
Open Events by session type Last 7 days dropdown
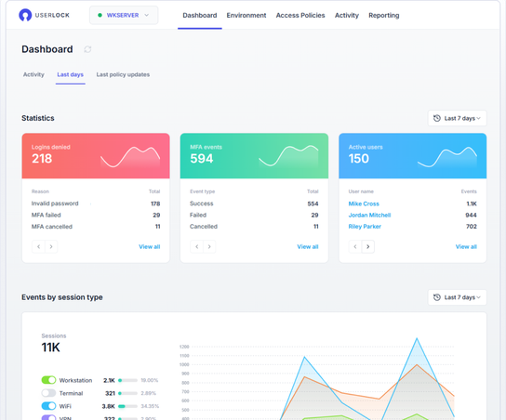(457, 297)
